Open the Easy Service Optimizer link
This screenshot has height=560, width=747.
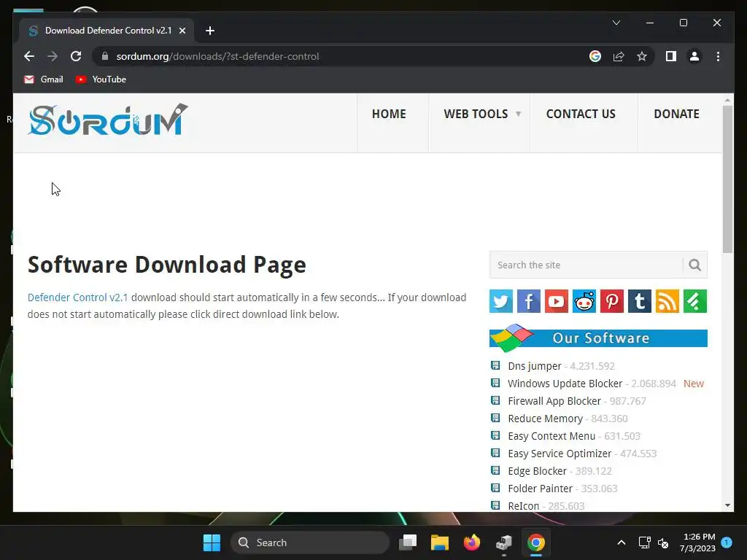click(x=560, y=454)
